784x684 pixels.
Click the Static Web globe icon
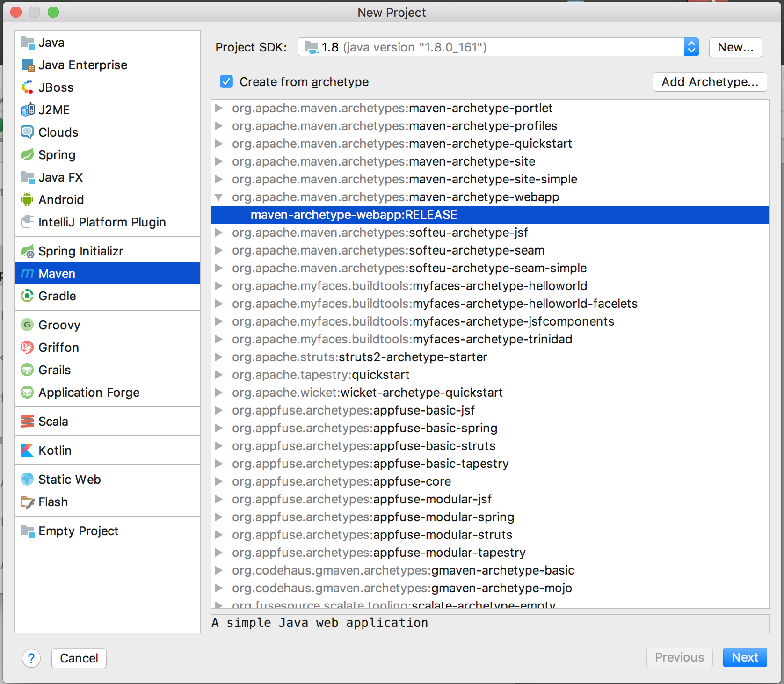(x=28, y=480)
